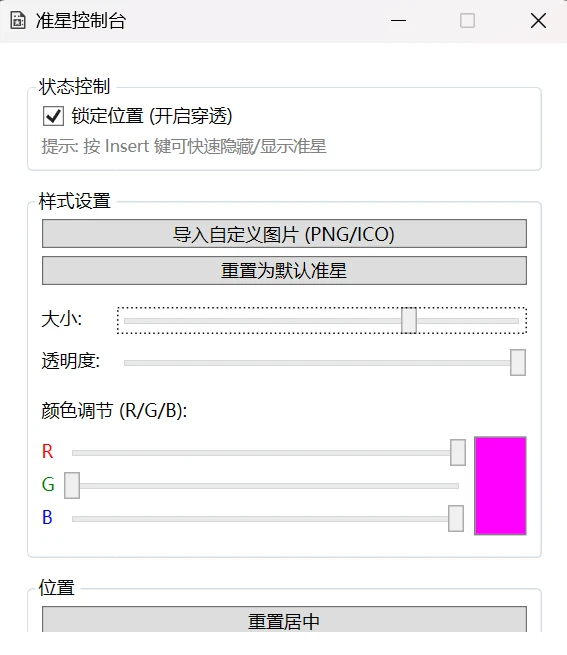
Task: Click 导入自定义图片 (PNG/ICO) button
Action: coord(284,234)
